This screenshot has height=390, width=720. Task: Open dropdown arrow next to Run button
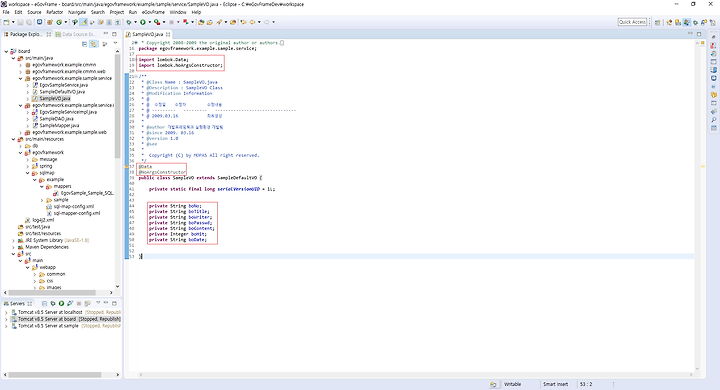click(150, 22)
